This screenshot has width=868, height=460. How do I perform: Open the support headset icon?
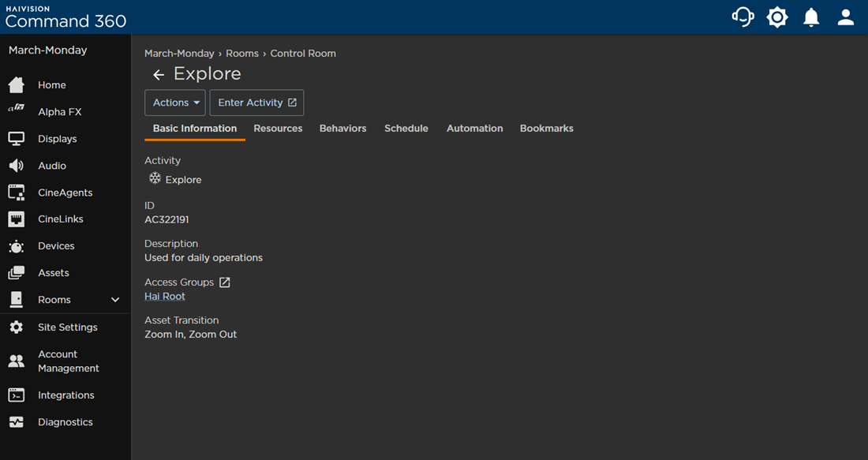click(743, 17)
